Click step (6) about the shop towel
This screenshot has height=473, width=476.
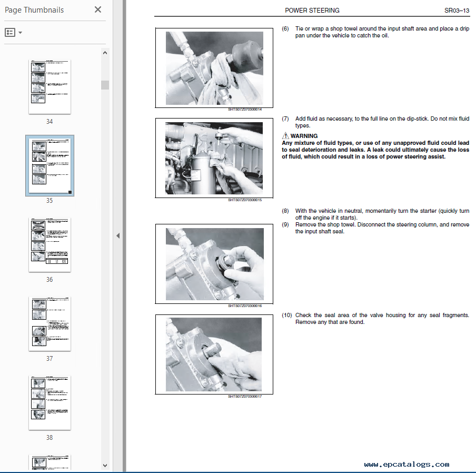[375, 32]
